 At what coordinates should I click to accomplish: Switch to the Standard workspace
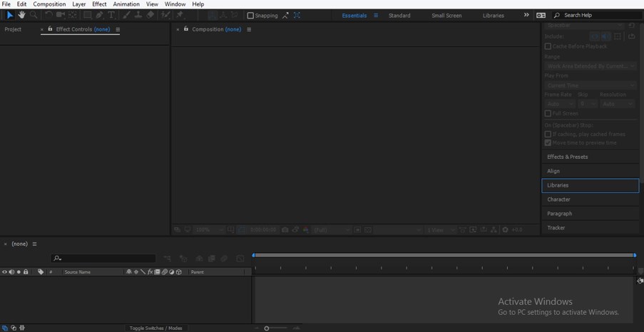point(399,16)
